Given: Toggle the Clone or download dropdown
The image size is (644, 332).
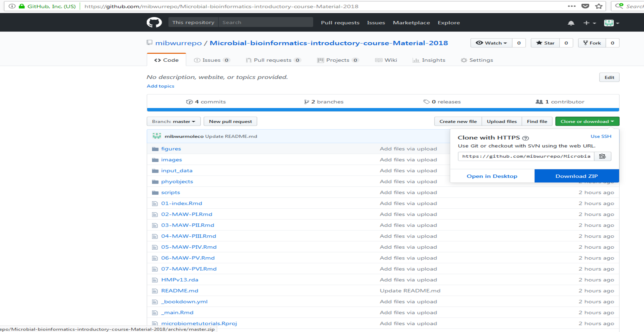Looking at the screenshot, I should coord(587,122).
